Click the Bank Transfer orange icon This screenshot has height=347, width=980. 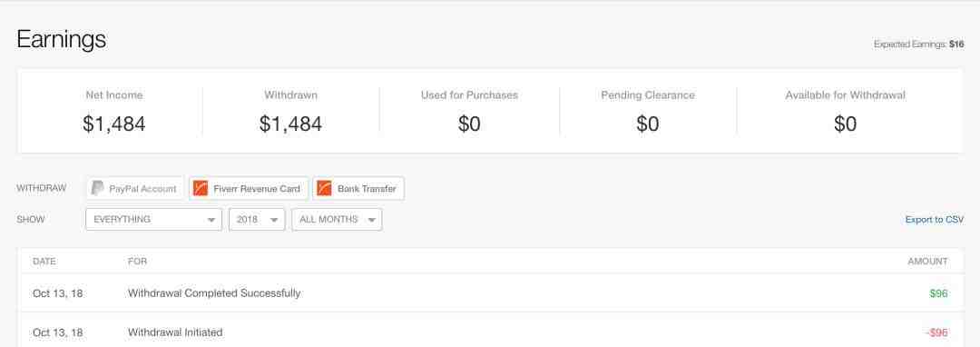tap(324, 188)
